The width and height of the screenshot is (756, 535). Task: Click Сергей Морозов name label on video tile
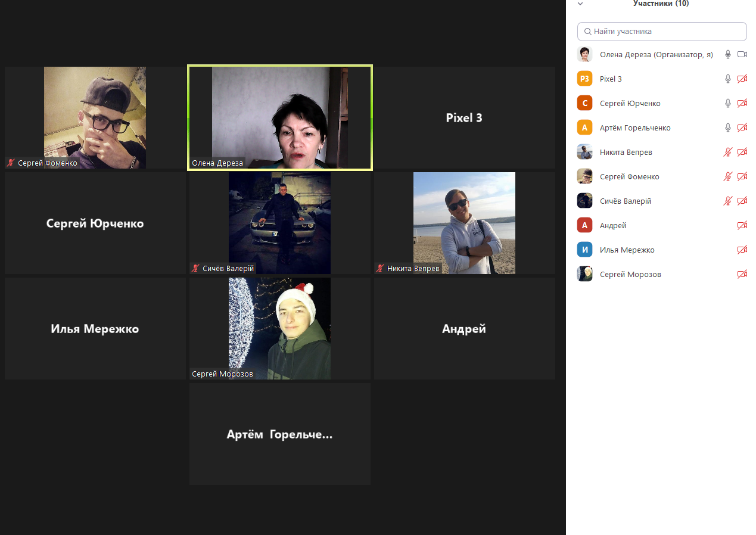click(222, 374)
